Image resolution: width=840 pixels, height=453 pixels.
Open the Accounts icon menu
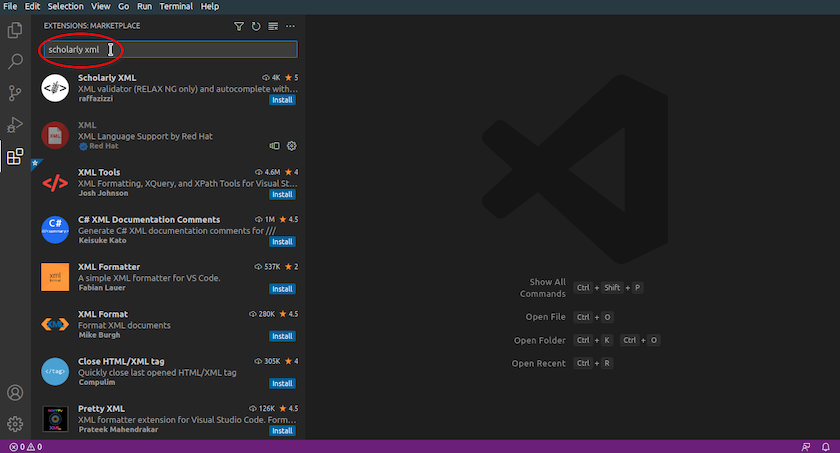click(15, 393)
